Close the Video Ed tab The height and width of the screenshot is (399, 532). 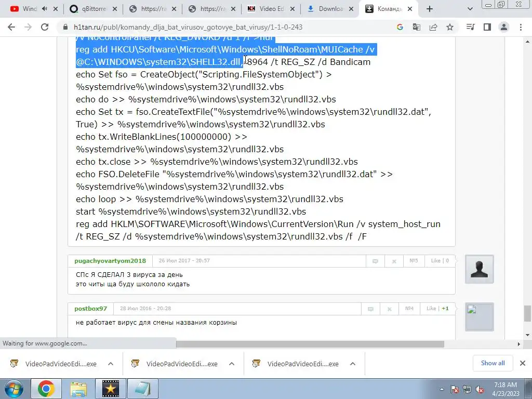pyautogui.click(x=292, y=9)
